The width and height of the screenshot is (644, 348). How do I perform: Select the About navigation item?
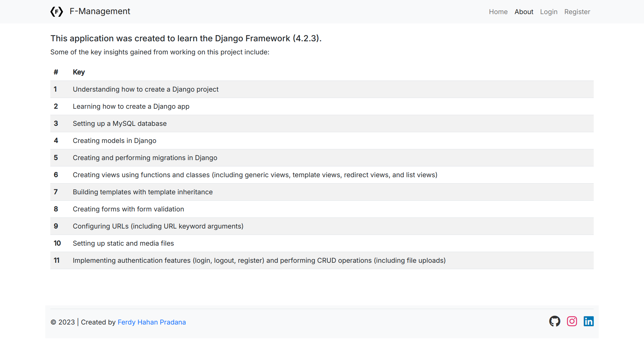click(x=524, y=12)
